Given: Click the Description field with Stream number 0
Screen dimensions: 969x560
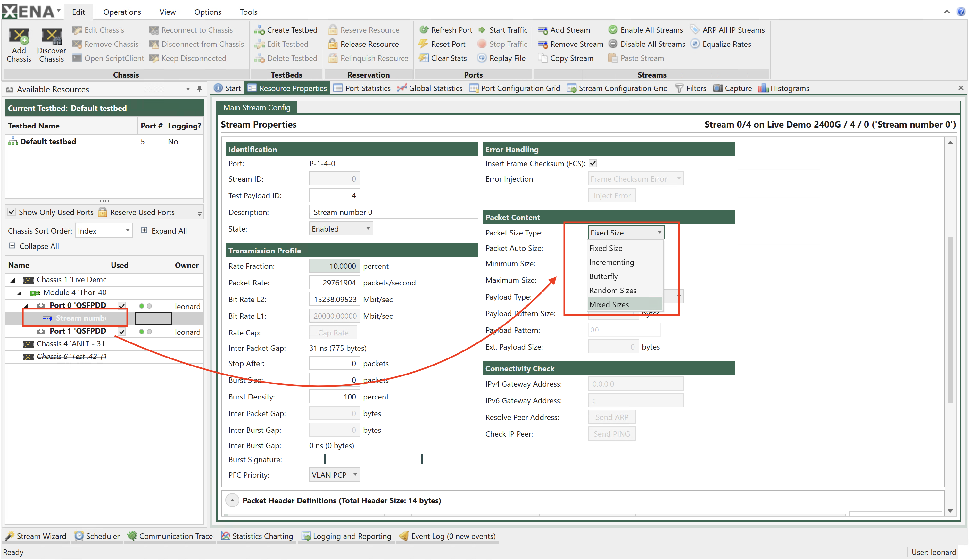Looking at the screenshot, I should pos(393,212).
